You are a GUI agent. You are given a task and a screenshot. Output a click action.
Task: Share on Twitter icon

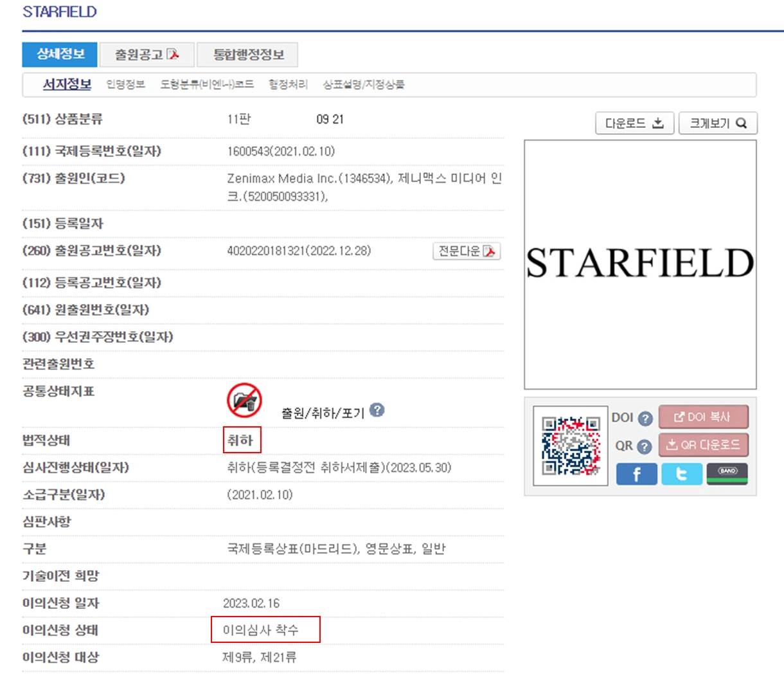point(682,474)
